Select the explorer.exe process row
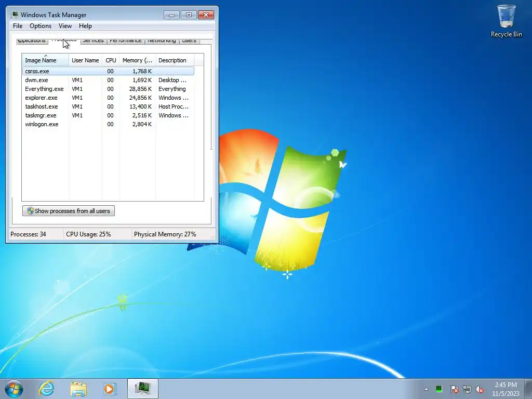The image size is (532, 399). click(108, 98)
